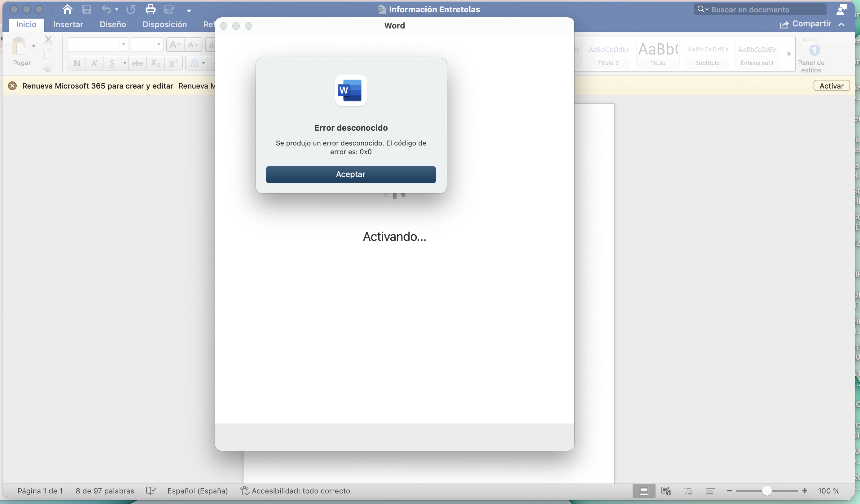Toggle bold (N) formatting
Screen dimensions: 860x504
coord(77,63)
